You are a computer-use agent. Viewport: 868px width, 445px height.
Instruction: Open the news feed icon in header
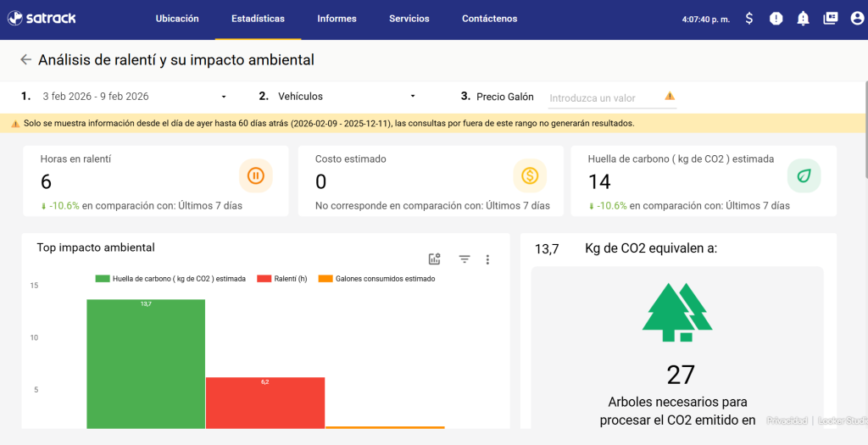(831, 19)
